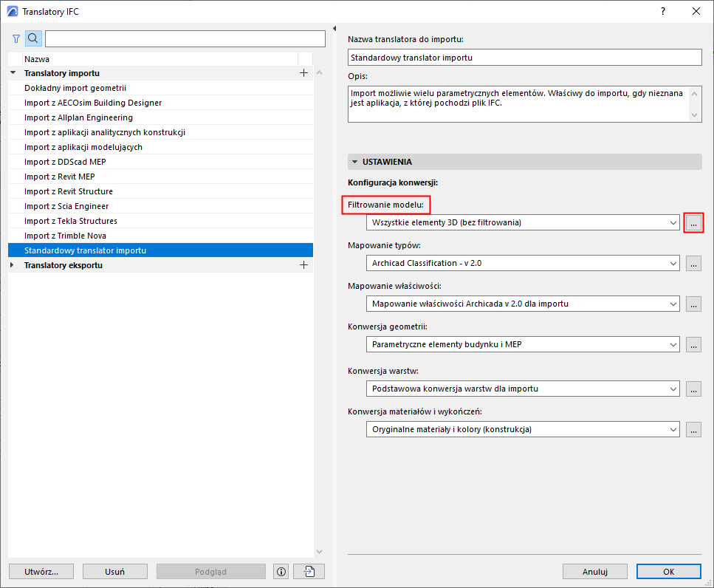Select Import z Tekla Structures
The height and width of the screenshot is (588, 714).
pos(160,221)
